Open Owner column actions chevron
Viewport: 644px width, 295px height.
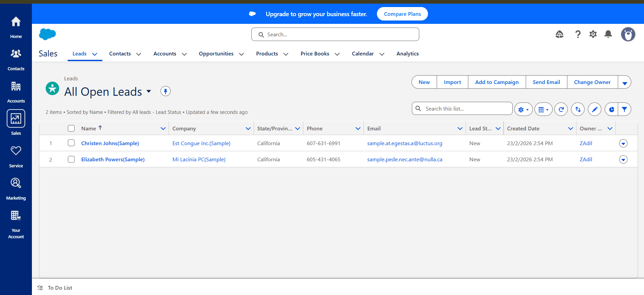click(x=610, y=128)
